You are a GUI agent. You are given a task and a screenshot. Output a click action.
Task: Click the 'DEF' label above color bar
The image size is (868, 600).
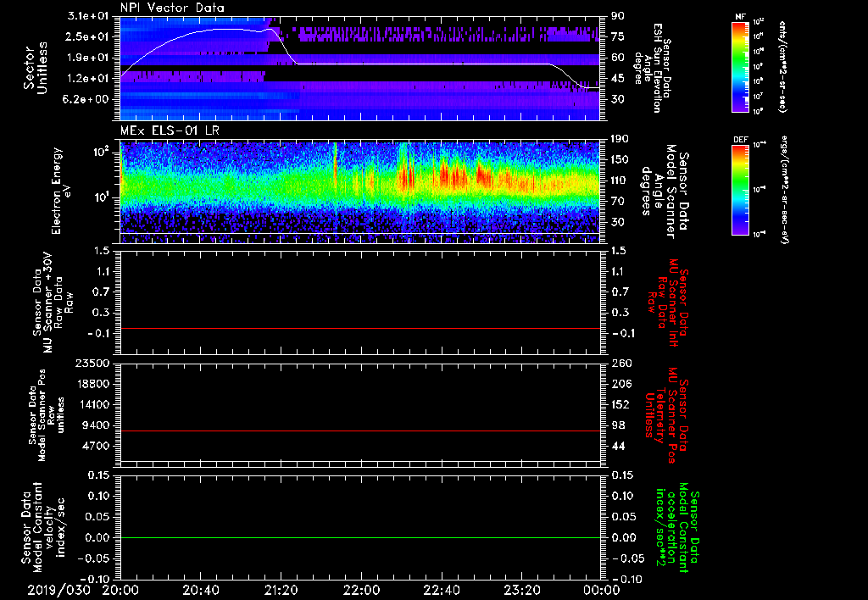tap(740, 140)
